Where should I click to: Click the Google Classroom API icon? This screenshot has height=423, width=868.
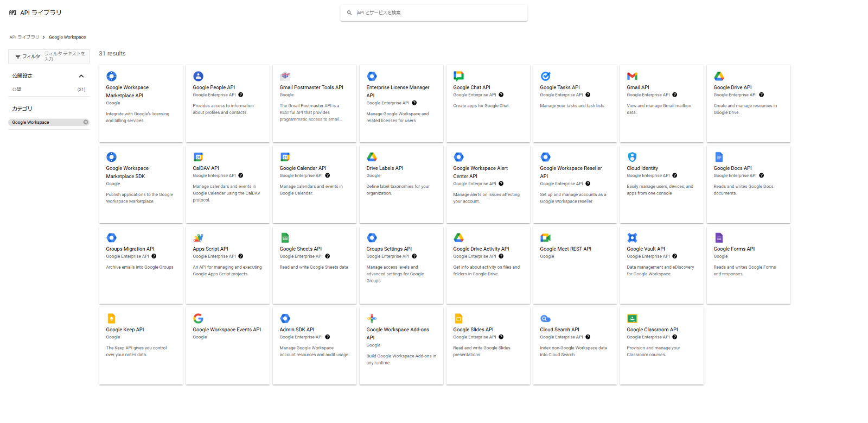(x=632, y=319)
